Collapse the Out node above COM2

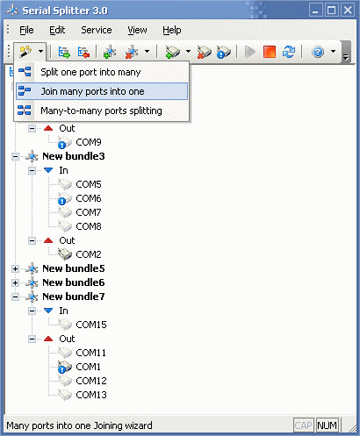click(x=32, y=240)
